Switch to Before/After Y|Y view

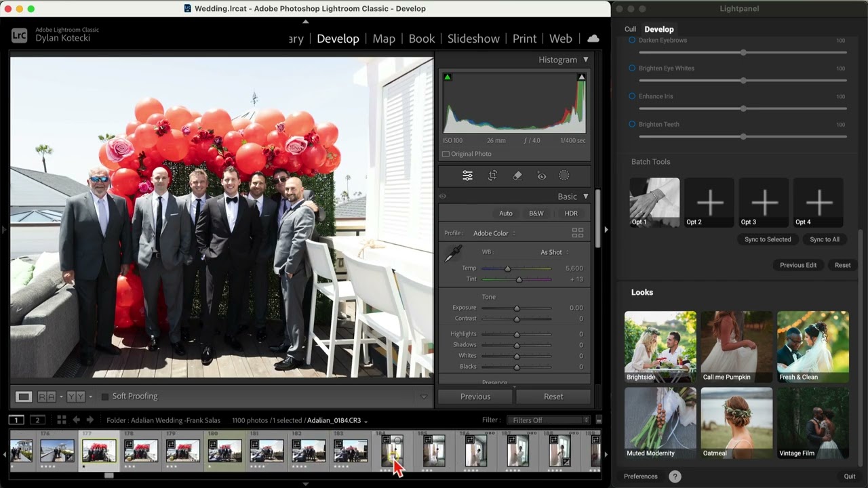tap(75, 396)
